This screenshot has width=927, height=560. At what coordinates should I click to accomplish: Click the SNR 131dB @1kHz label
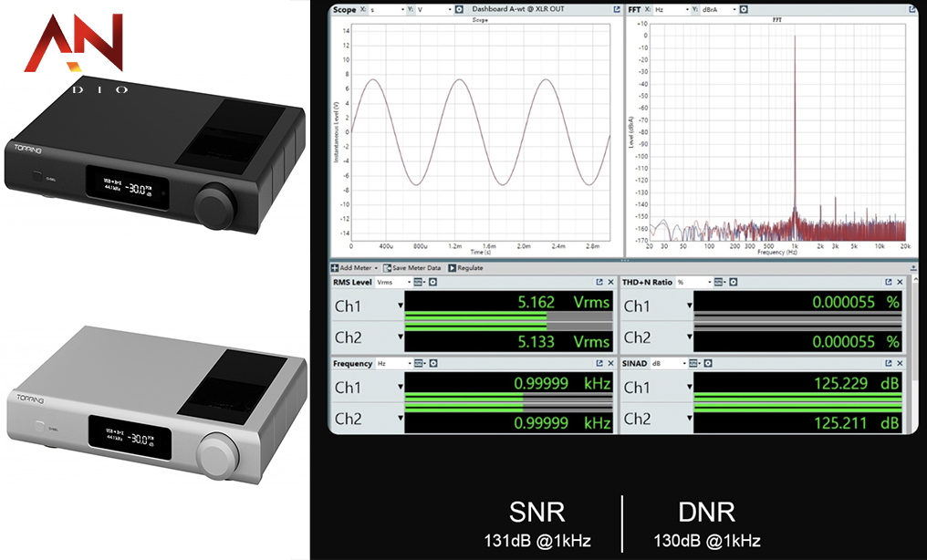pos(536,524)
